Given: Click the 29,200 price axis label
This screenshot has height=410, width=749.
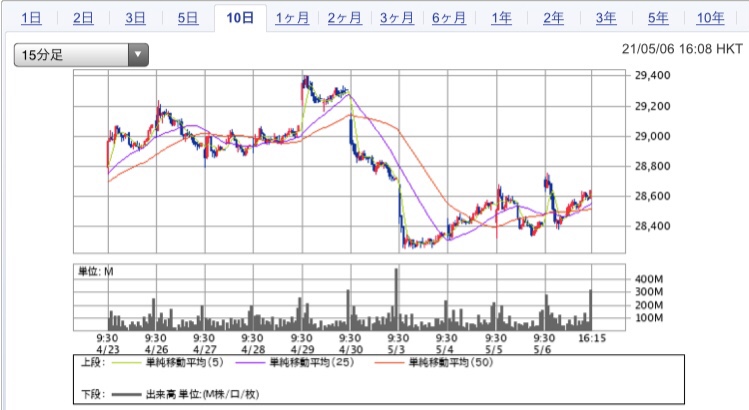Looking at the screenshot, I should click(652, 106).
